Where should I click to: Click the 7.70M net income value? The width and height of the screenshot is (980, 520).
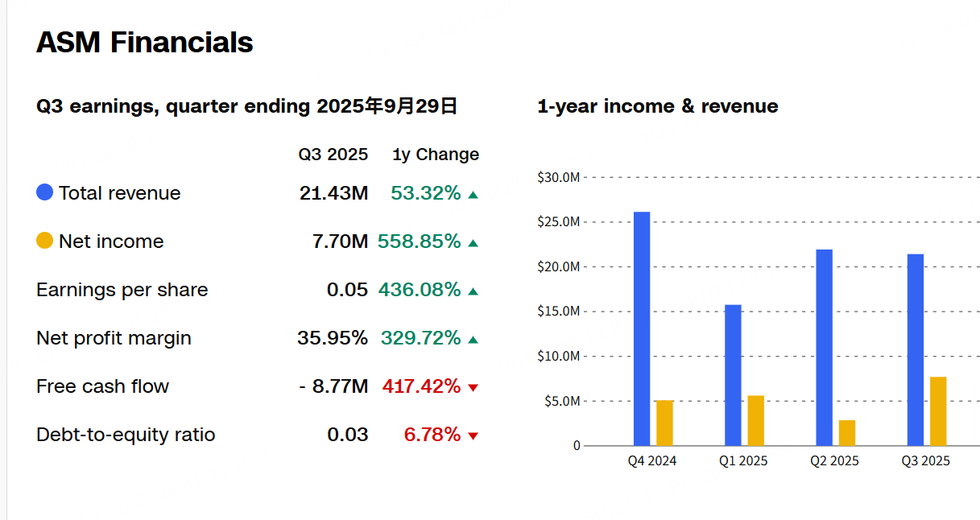coord(340,241)
